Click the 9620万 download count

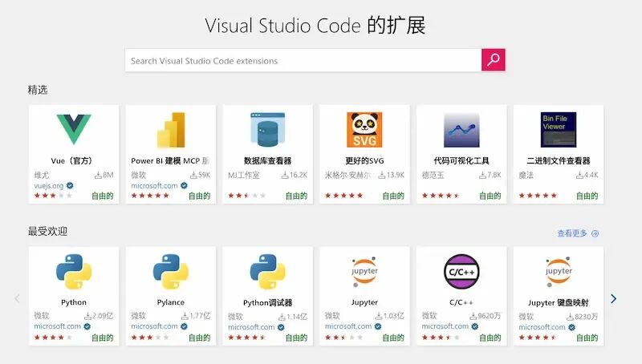click(486, 316)
